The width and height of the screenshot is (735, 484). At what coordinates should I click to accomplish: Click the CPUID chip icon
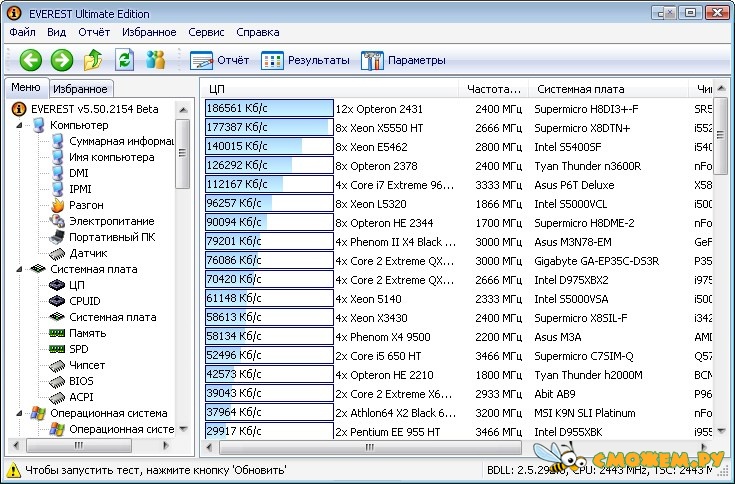click(57, 301)
